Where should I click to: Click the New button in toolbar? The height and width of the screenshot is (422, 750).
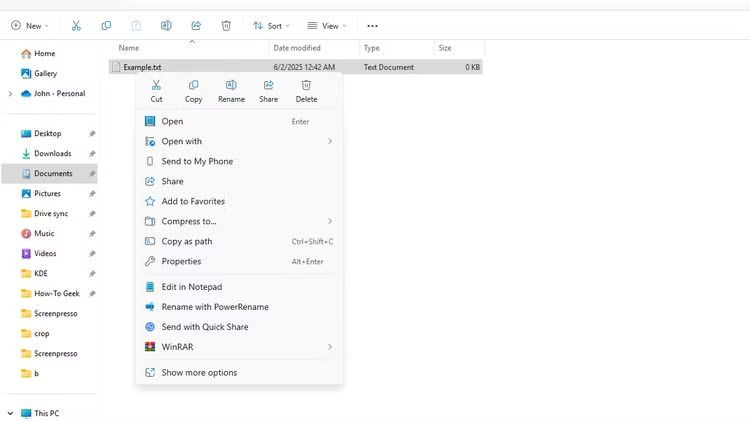pos(31,25)
